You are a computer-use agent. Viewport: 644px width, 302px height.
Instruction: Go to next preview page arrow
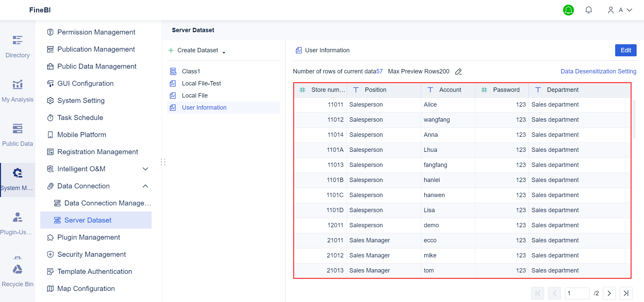coord(609,293)
